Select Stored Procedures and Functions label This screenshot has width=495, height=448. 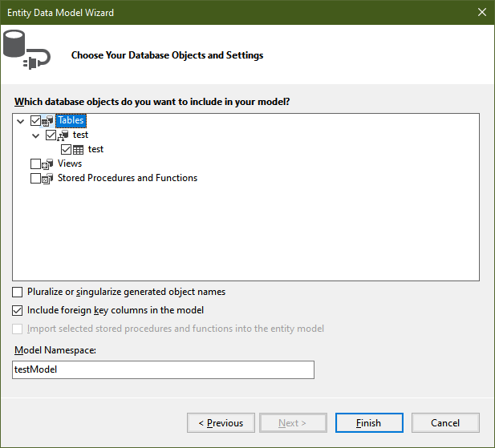coord(128,178)
